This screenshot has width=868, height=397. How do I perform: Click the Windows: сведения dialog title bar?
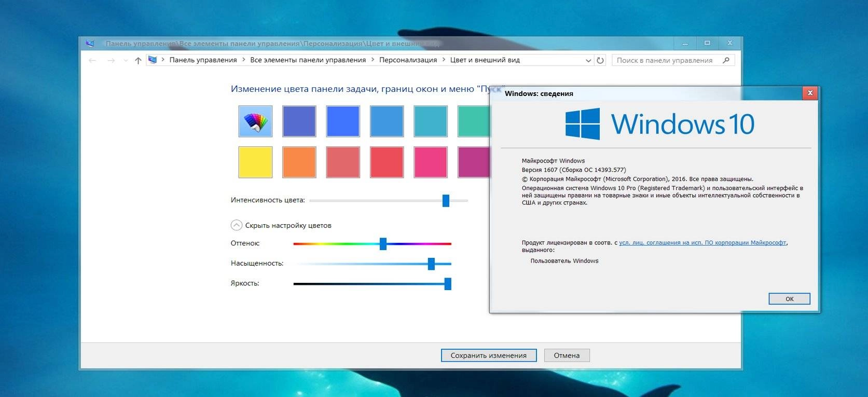[646, 93]
